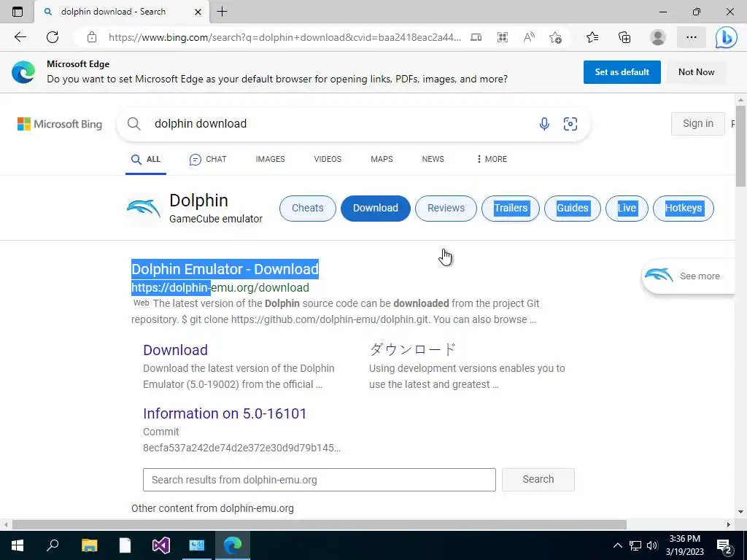Open the Download sublink
The image size is (747, 560).
(x=175, y=350)
